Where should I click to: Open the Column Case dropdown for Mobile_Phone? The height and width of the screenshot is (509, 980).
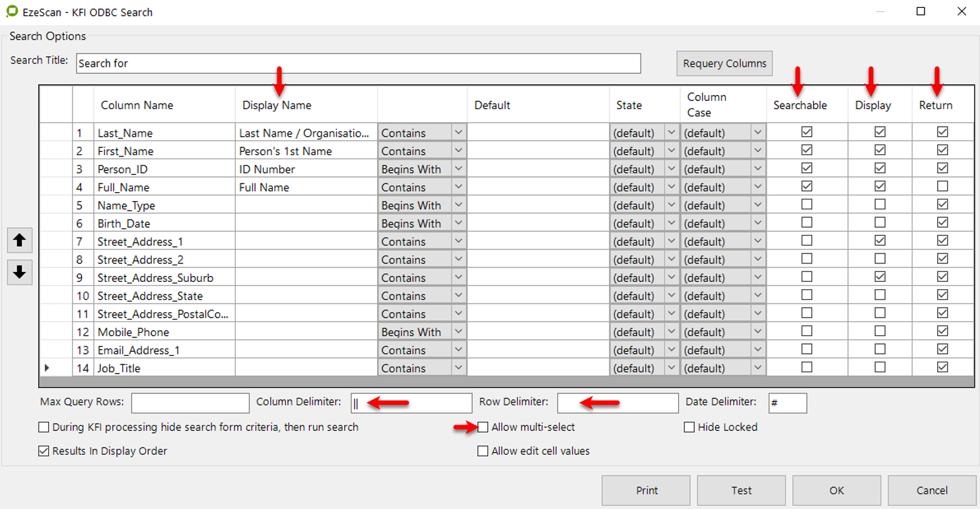(x=757, y=332)
